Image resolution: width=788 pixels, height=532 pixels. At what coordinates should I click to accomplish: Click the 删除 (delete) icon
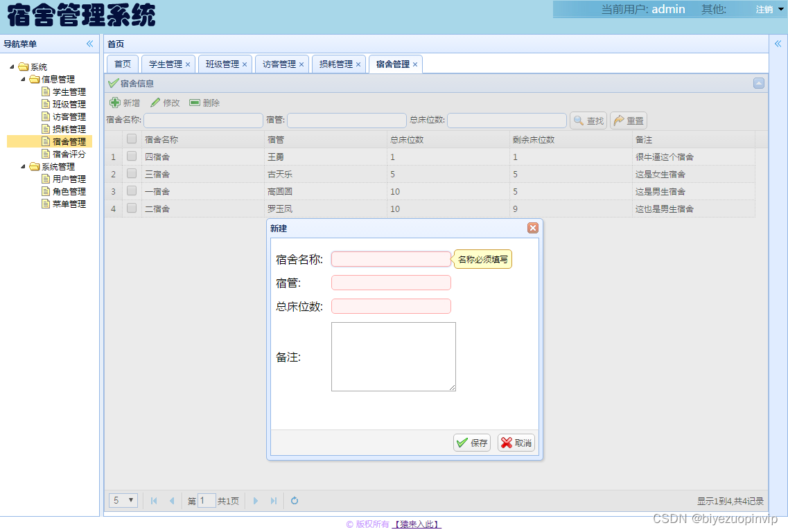194,102
